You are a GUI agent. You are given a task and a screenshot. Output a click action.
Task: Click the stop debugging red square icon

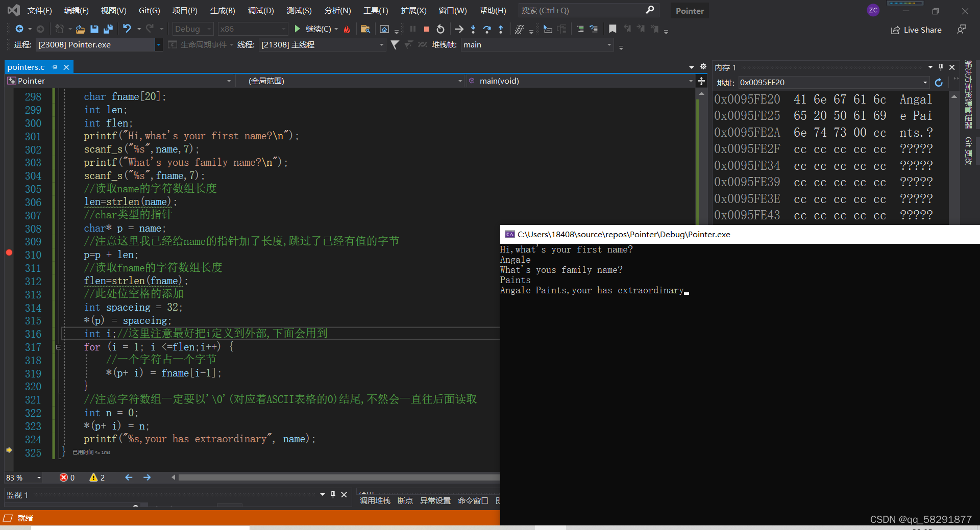point(426,29)
